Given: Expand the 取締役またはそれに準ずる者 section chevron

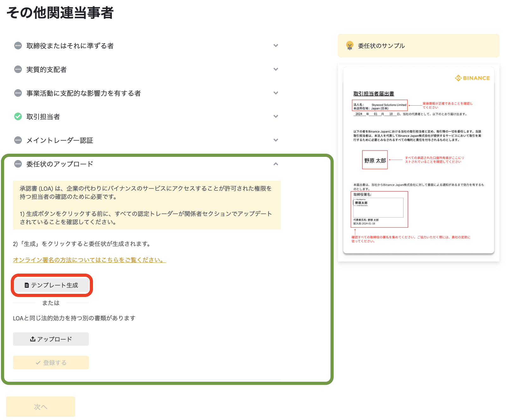Looking at the screenshot, I should click(276, 46).
